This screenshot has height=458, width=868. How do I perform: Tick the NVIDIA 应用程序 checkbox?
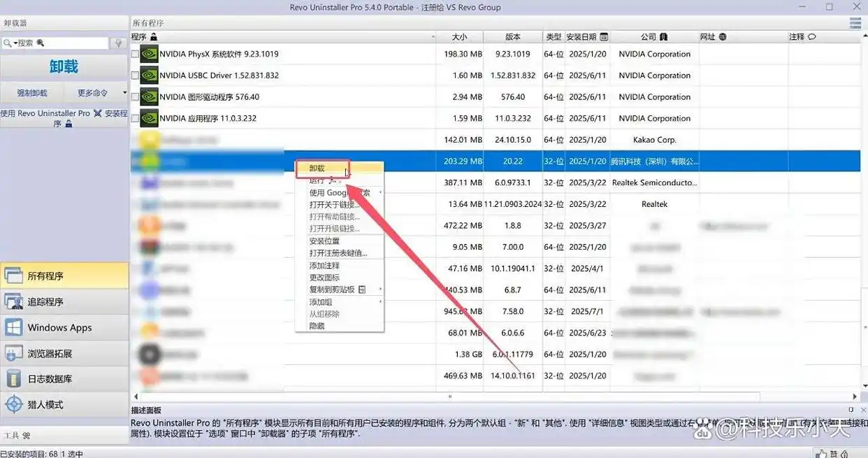pos(135,119)
